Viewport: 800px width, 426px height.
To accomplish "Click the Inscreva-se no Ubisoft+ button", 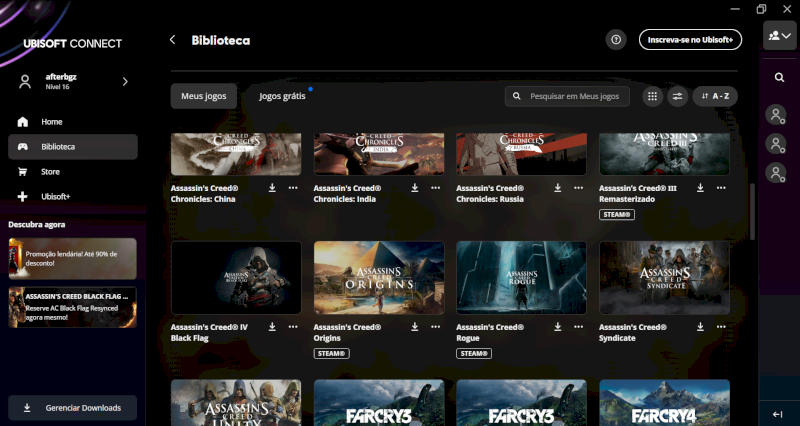I will [690, 40].
